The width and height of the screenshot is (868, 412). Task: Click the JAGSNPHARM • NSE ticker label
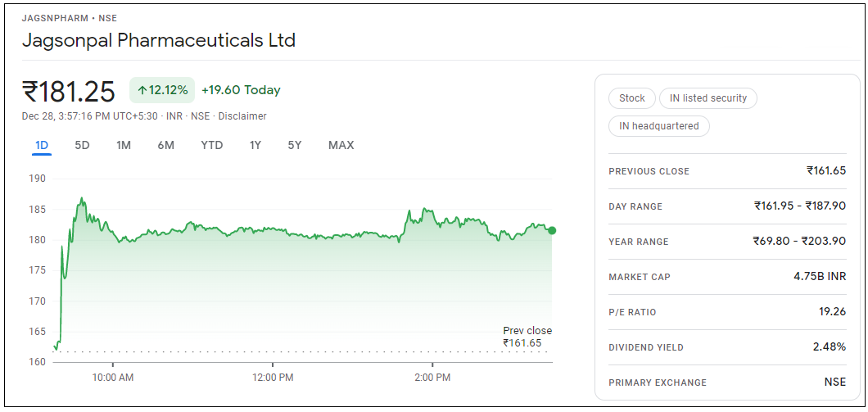pyautogui.click(x=70, y=18)
